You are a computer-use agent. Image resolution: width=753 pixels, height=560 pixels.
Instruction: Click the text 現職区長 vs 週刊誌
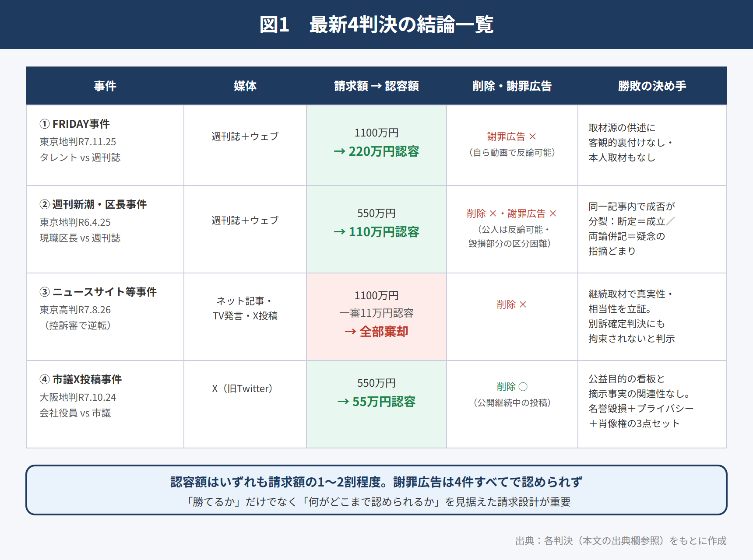(80, 238)
